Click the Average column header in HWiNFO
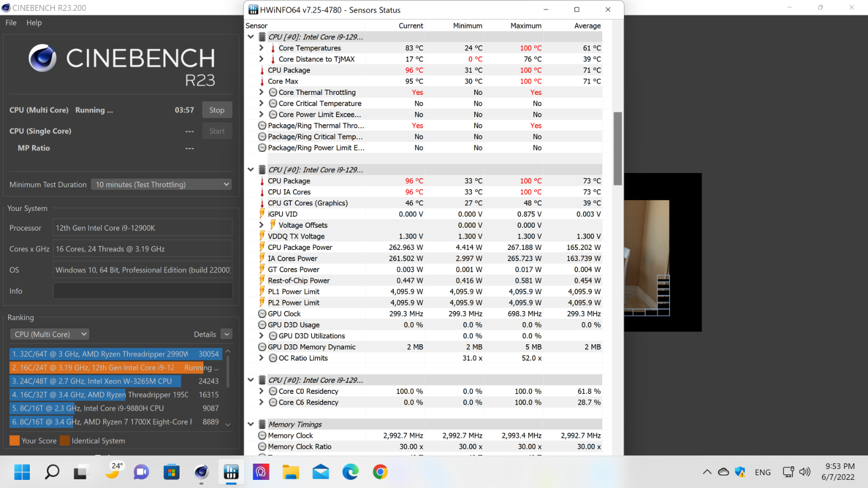The width and height of the screenshot is (868, 488). coord(588,25)
